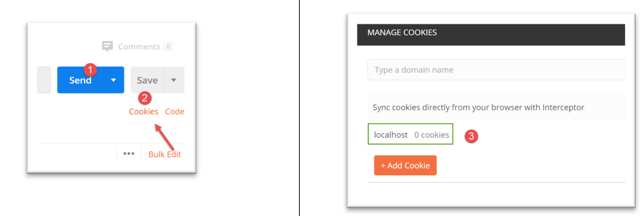The height and width of the screenshot is (216, 644).
Task: Click the MANAGE COOKIES header bar
Action: coord(491,33)
